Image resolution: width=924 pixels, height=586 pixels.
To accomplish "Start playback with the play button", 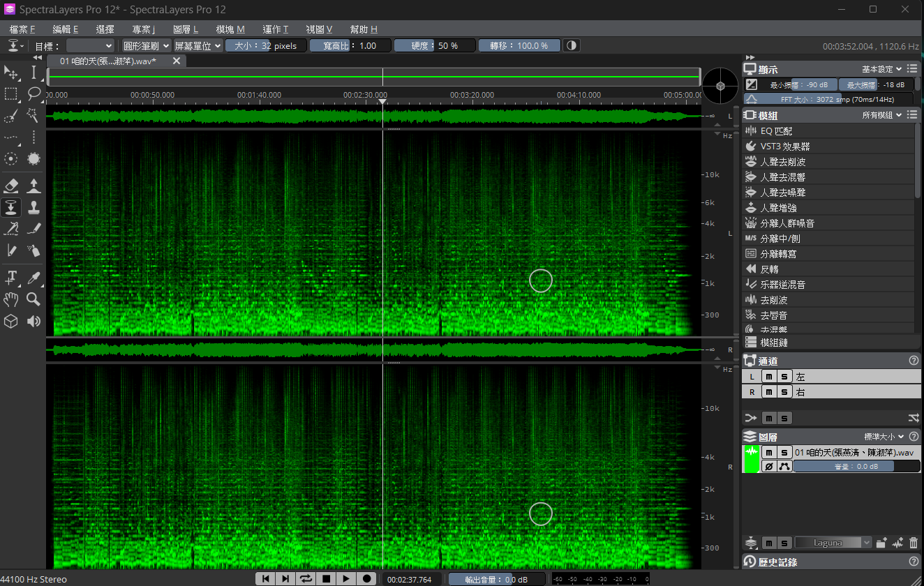I will point(346,578).
